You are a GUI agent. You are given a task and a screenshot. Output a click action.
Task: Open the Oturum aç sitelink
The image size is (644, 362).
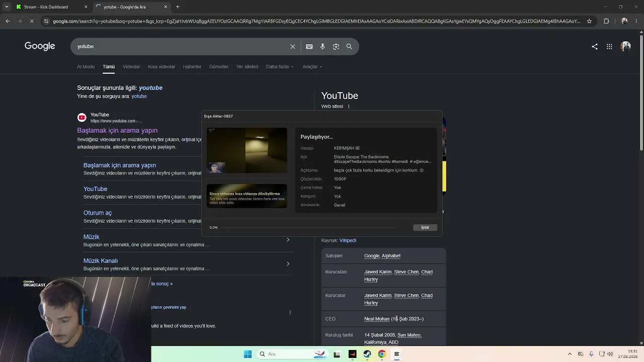pos(98,213)
